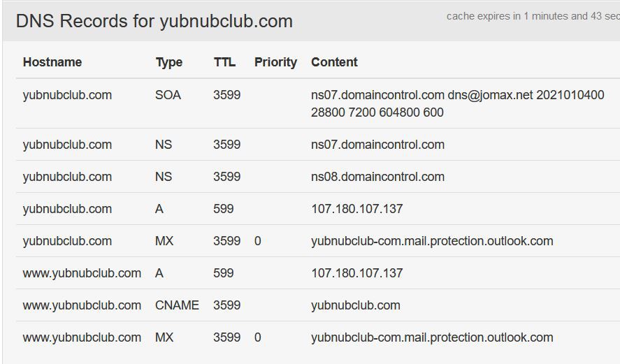Click the TTL value in the SOA row
The width and height of the screenshot is (620, 364).
pyautogui.click(x=226, y=95)
